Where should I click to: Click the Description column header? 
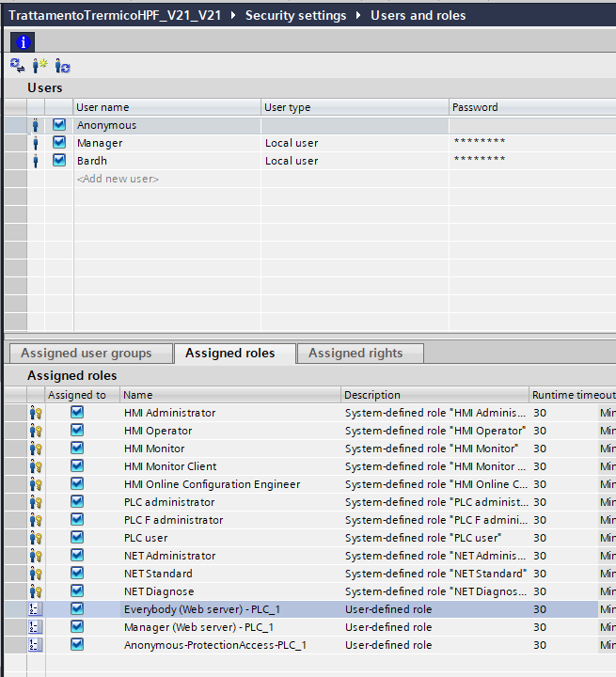pyautogui.click(x=435, y=395)
